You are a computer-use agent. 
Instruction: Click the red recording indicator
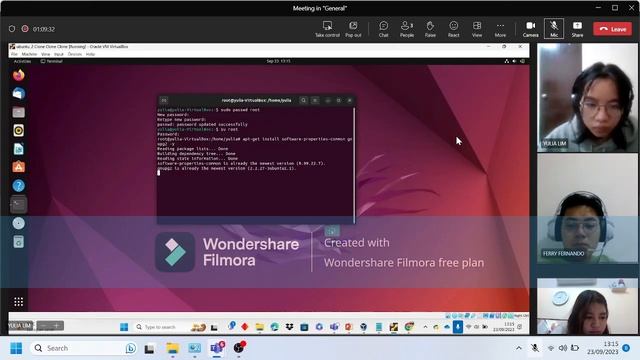tap(25, 29)
